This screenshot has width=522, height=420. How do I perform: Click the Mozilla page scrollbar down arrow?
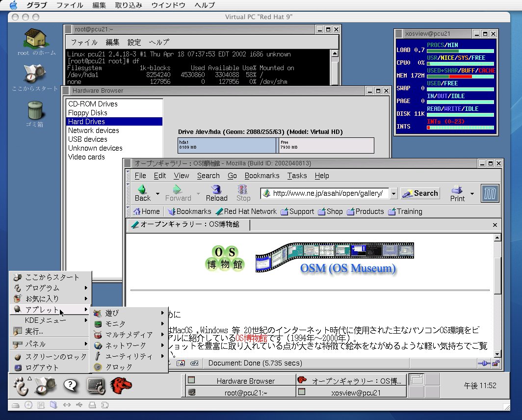click(x=497, y=354)
